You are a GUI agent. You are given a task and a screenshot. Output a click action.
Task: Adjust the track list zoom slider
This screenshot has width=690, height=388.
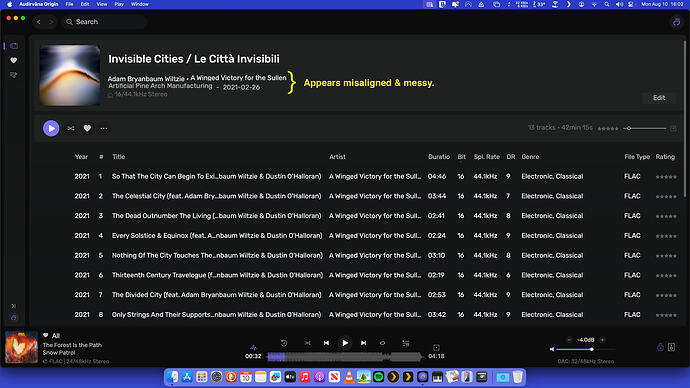click(x=645, y=128)
